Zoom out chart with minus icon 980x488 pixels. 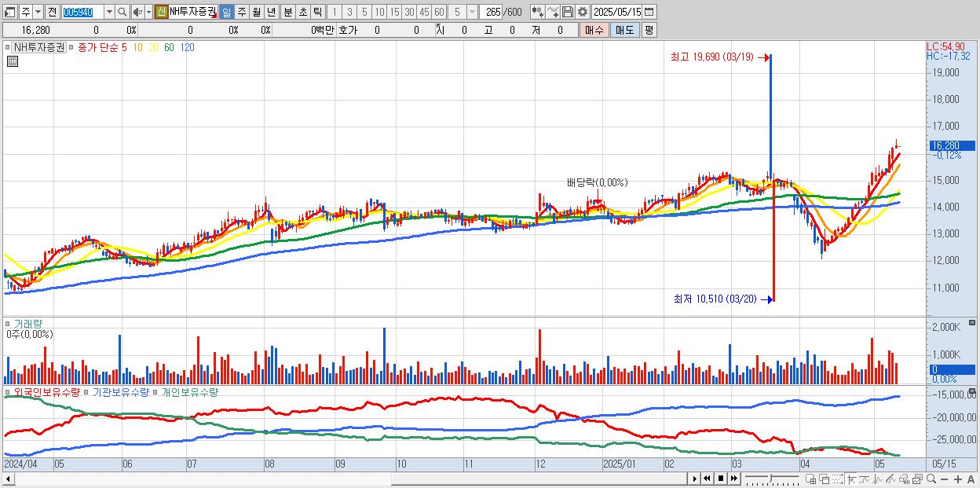tap(945, 479)
